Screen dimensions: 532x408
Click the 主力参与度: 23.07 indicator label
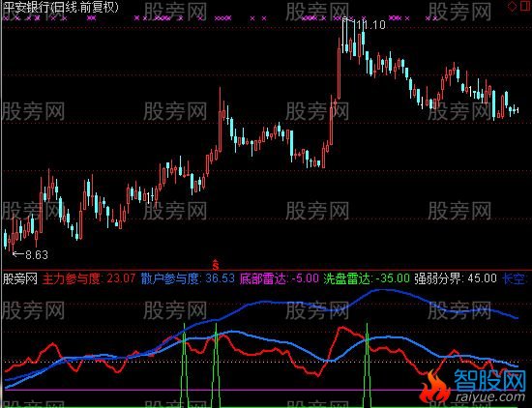coord(89,278)
